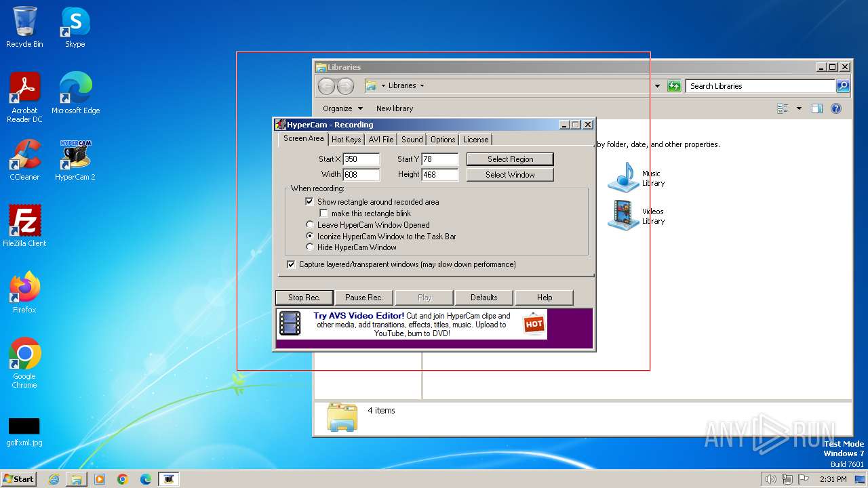This screenshot has width=868, height=488.
Task: Open CCleaner desktop shortcut
Action: (x=24, y=160)
